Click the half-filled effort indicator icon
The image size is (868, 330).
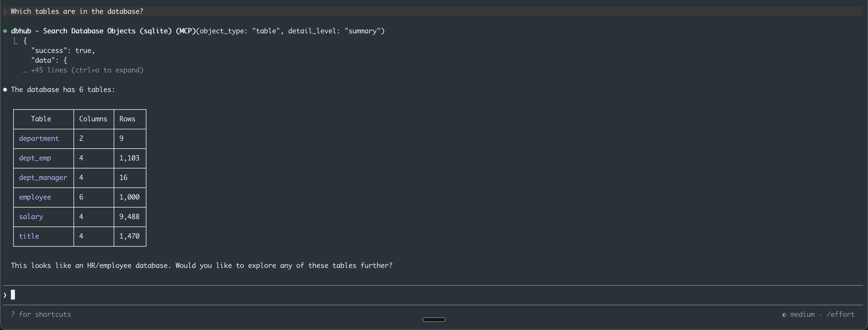[x=784, y=314]
